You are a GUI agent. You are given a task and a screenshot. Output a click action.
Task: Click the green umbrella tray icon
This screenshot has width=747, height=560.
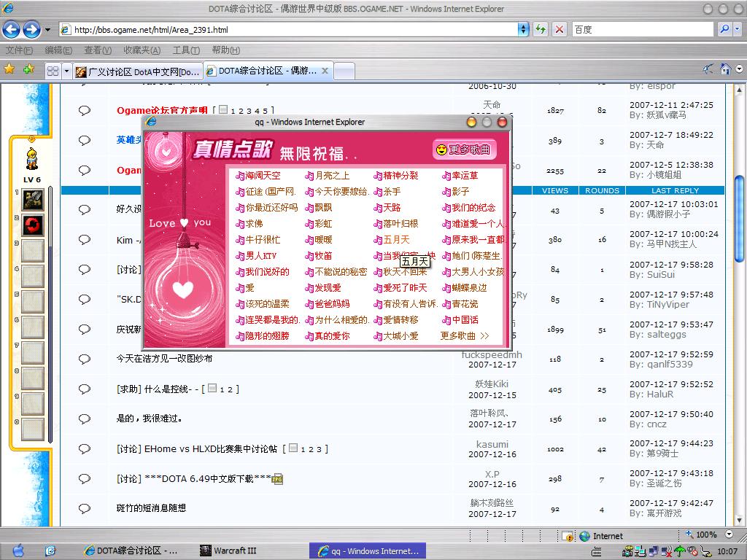(680, 551)
